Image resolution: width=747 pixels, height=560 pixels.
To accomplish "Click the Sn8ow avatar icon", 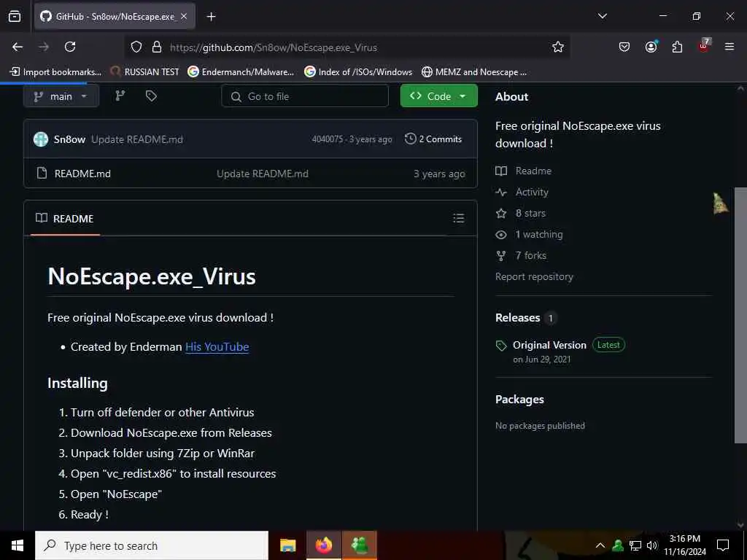I will click(x=41, y=139).
